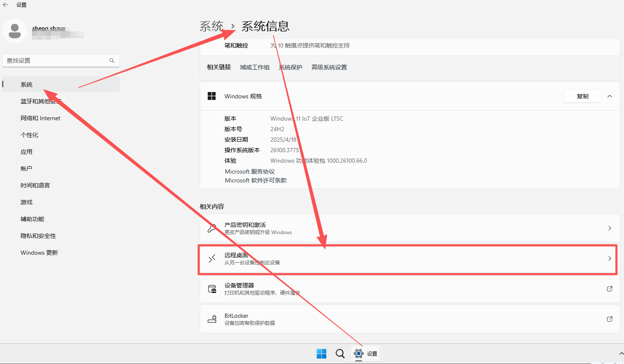
Task: Click the 相关内容 heading
Action: point(212,206)
